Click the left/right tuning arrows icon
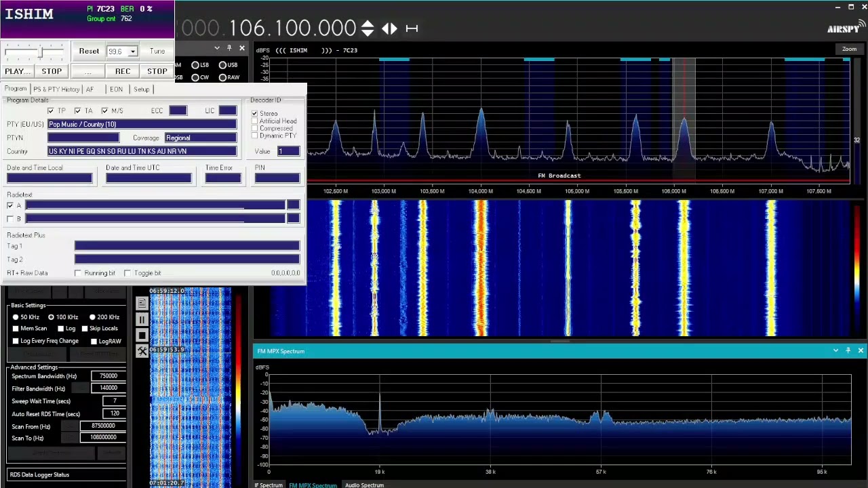The width and height of the screenshot is (868, 488). coord(389,28)
